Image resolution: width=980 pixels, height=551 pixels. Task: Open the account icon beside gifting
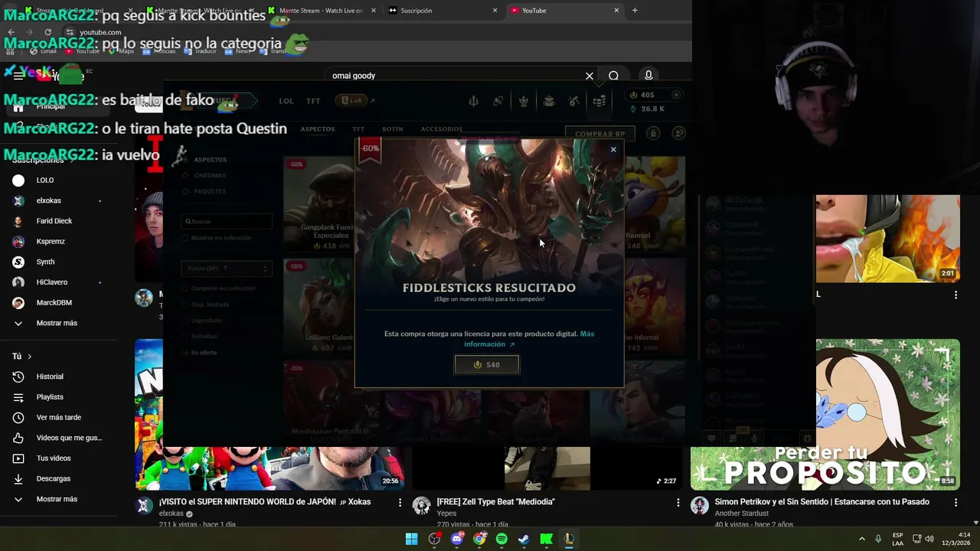click(678, 133)
